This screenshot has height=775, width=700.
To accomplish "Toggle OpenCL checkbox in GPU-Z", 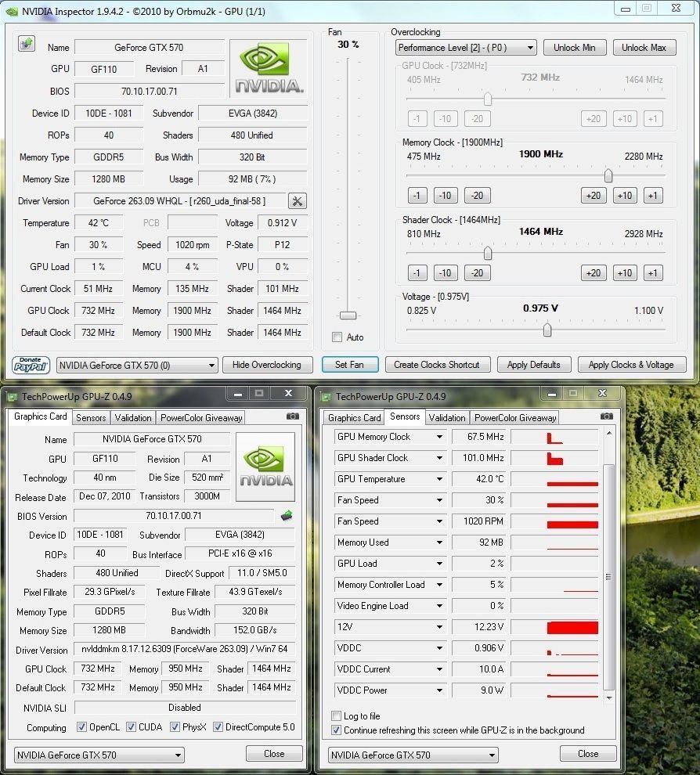I will tap(81, 727).
